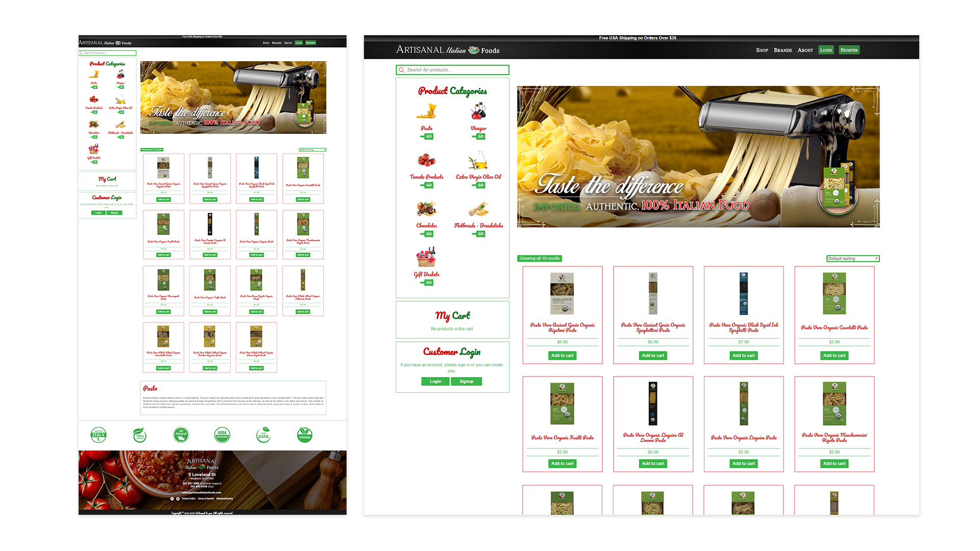Click the 100% organic leaf badge
This screenshot has height=551, width=980.
pos(140,435)
